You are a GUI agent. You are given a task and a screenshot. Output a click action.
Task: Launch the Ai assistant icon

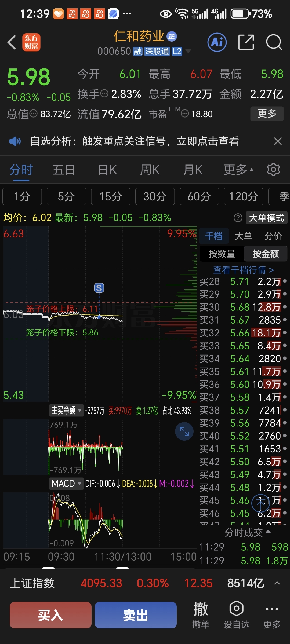click(217, 42)
